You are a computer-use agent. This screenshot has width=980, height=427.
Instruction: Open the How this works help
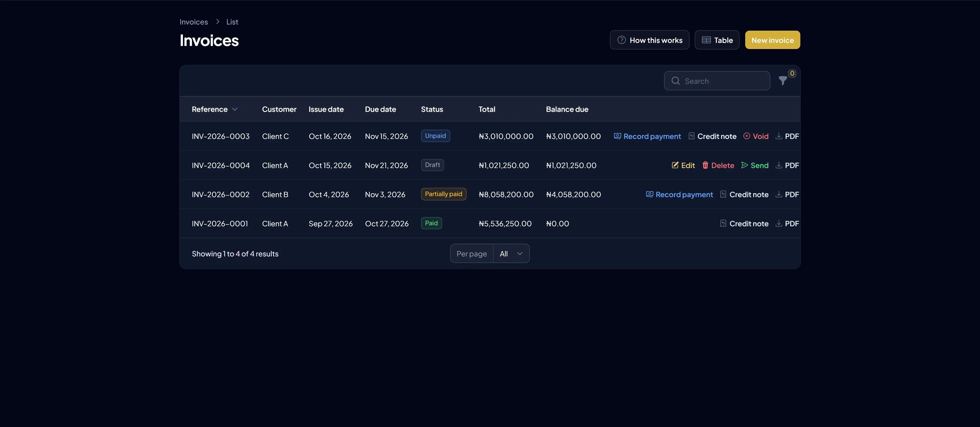(650, 40)
